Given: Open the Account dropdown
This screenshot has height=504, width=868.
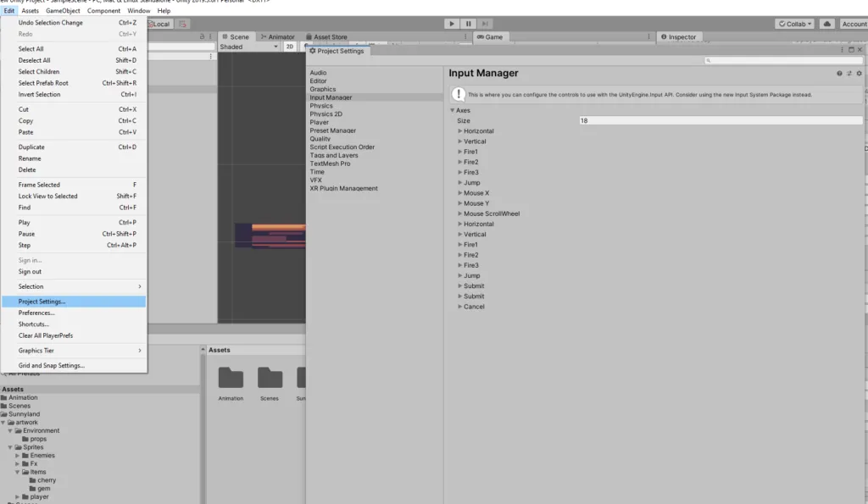Looking at the screenshot, I should tap(854, 24).
